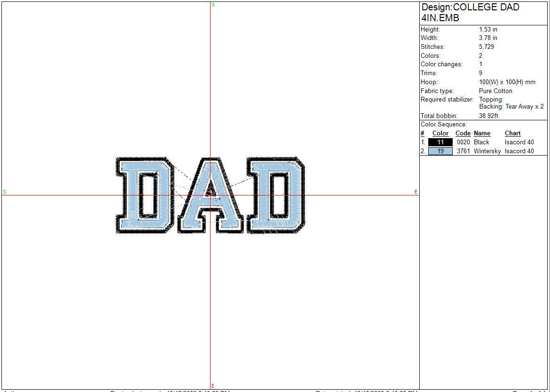Click the hoop size 100(W) x 100(H) mm

(x=507, y=82)
